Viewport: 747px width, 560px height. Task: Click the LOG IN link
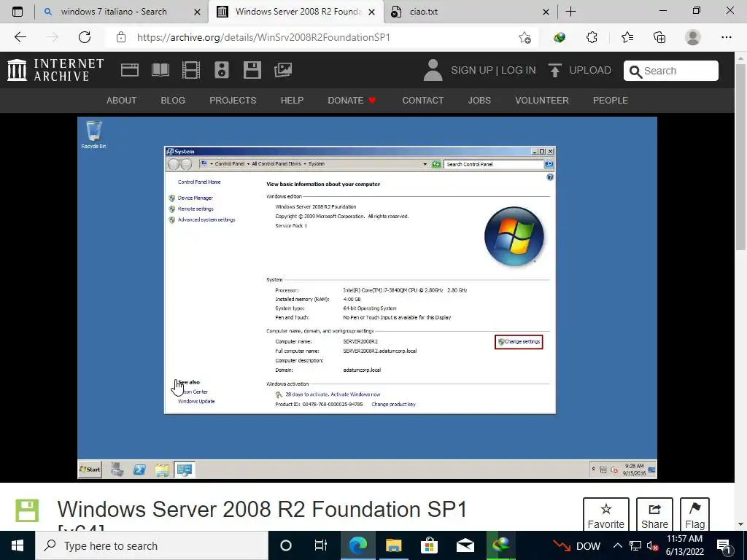coord(519,70)
